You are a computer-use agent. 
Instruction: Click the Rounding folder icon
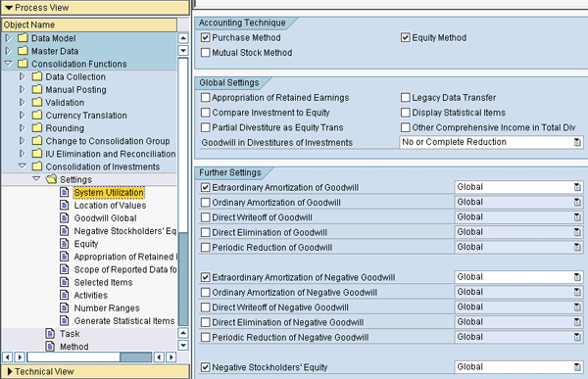37,127
